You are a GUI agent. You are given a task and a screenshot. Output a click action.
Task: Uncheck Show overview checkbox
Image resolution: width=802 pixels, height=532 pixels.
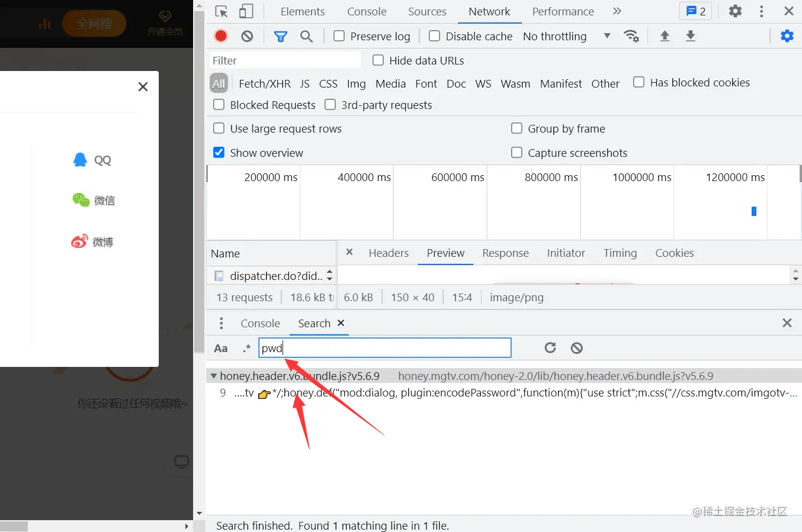pos(219,153)
